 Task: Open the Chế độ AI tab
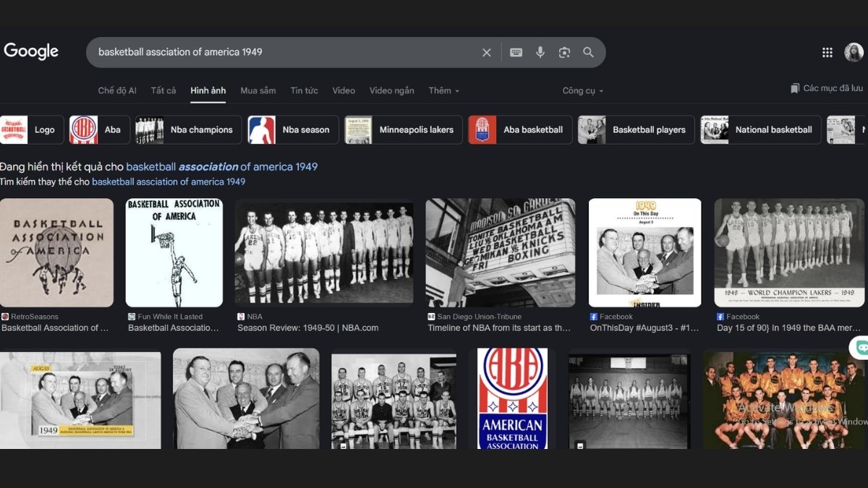[x=117, y=90]
